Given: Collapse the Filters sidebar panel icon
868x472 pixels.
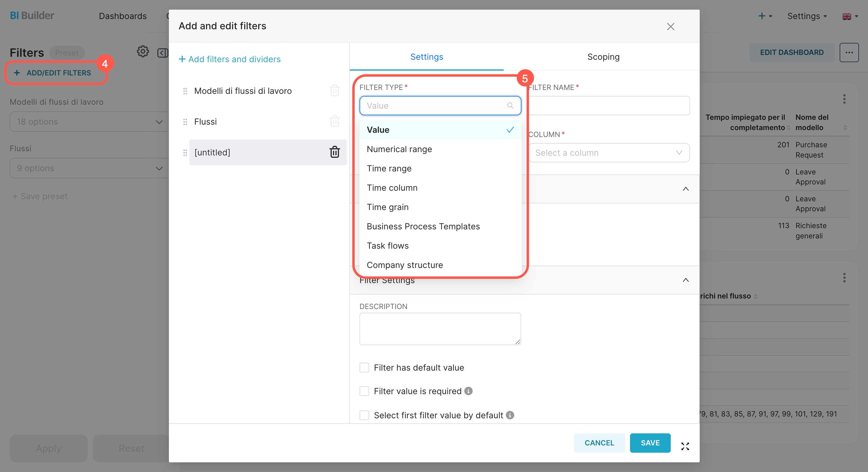Looking at the screenshot, I should [163, 53].
